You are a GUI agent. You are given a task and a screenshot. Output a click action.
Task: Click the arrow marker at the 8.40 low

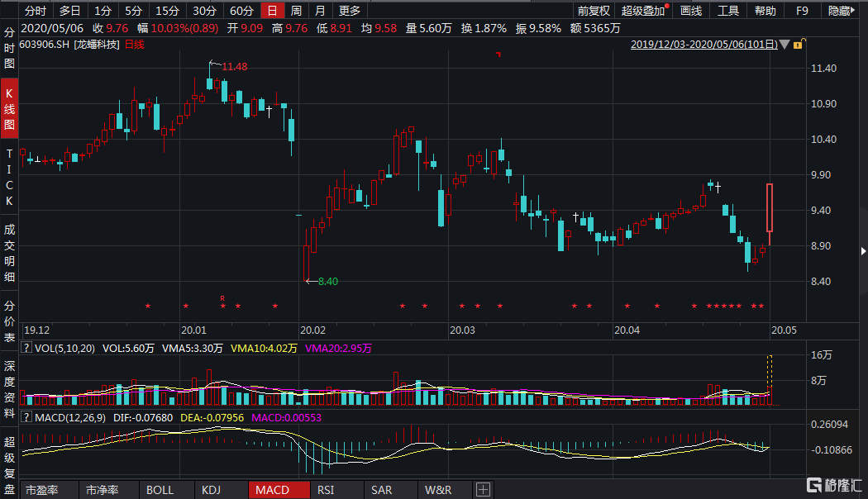pos(311,281)
